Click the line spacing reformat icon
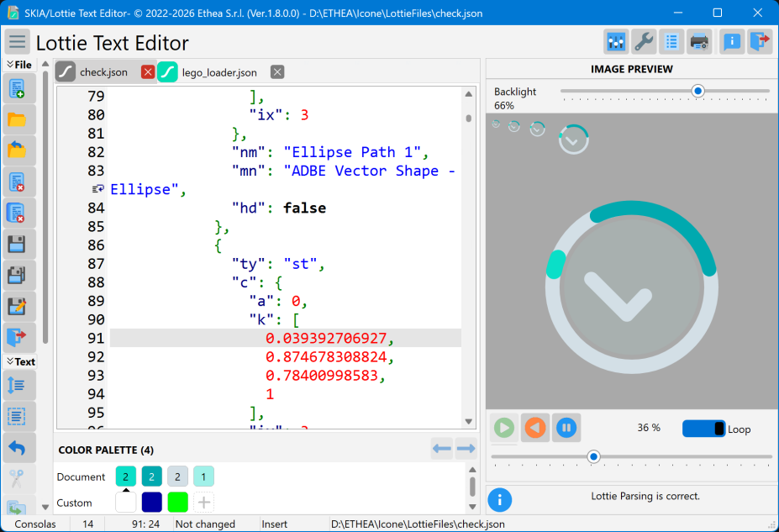 pyautogui.click(x=18, y=386)
